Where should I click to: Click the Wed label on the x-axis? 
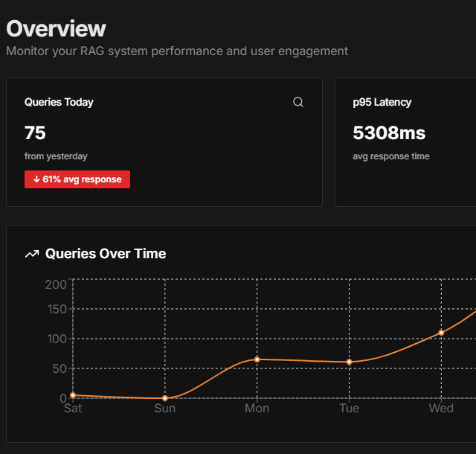click(x=441, y=408)
